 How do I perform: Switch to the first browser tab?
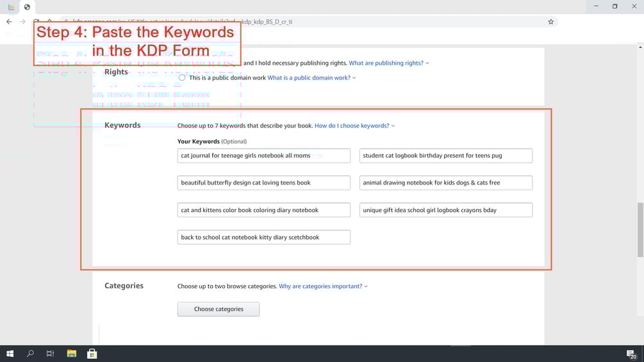[11, 7]
